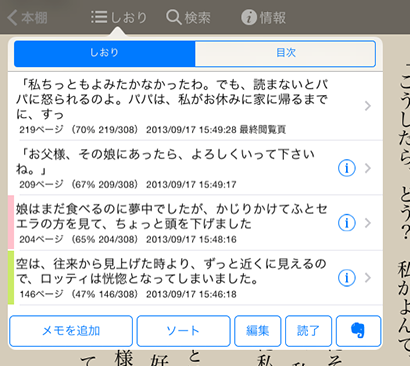The width and height of the screenshot is (410, 366).
Task: Open info icon for page 209 bookmark
Action: (x=347, y=168)
